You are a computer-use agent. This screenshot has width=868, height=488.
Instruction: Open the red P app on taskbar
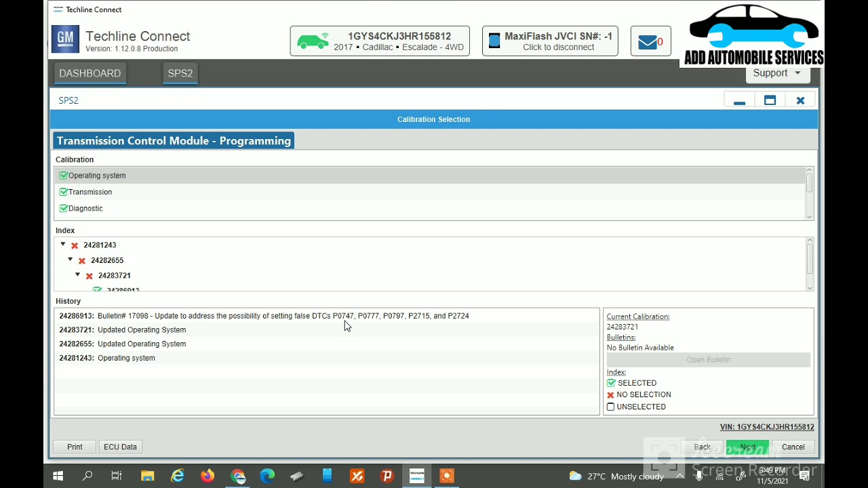pos(387,476)
